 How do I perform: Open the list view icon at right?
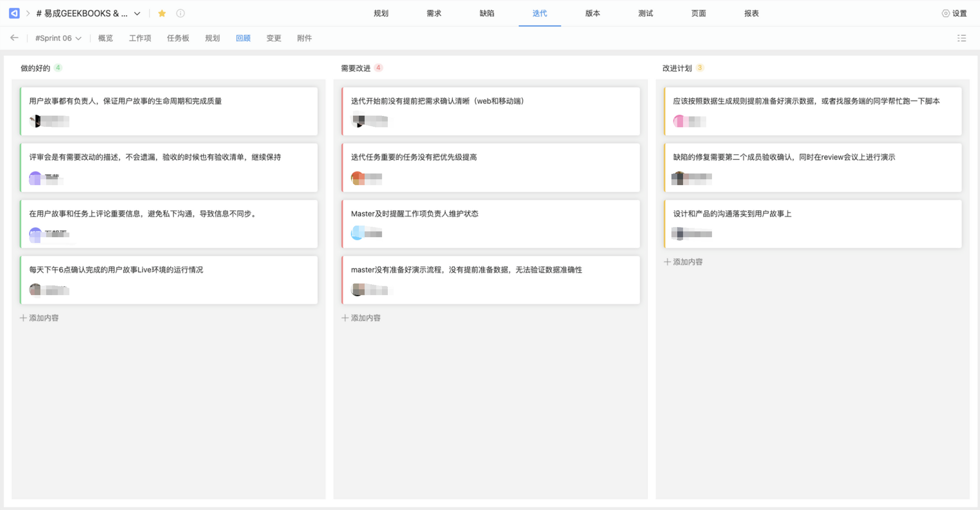[961, 38]
